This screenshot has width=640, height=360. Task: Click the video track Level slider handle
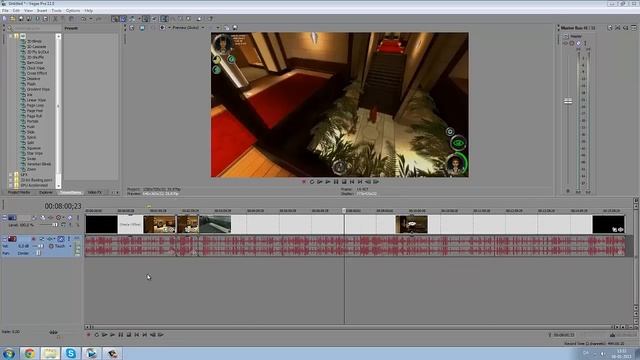(x=55, y=225)
